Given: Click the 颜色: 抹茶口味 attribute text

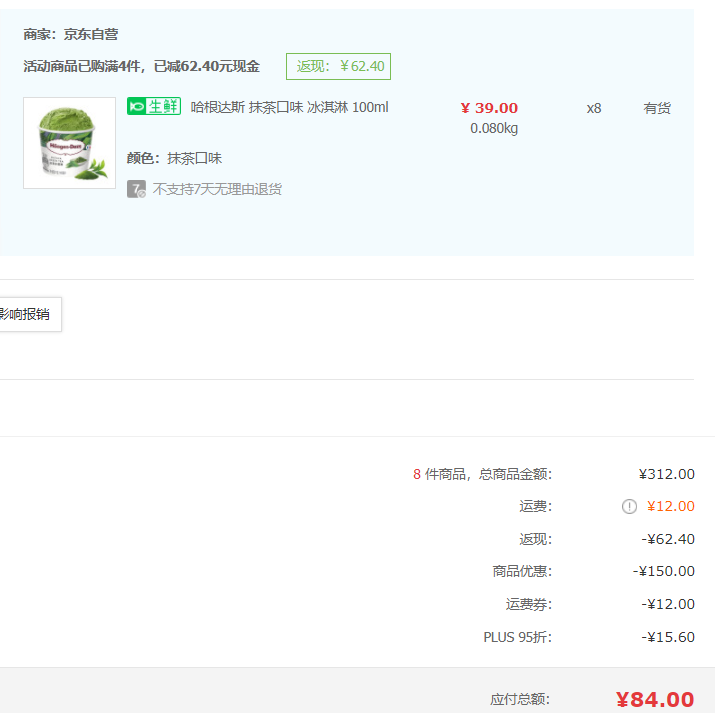Looking at the screenshot, I should [x=174, y=159].
